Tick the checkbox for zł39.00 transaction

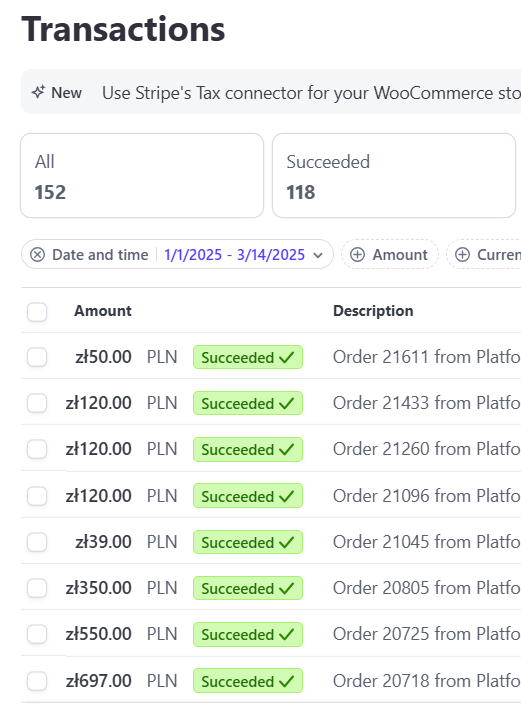click(37, 542)
